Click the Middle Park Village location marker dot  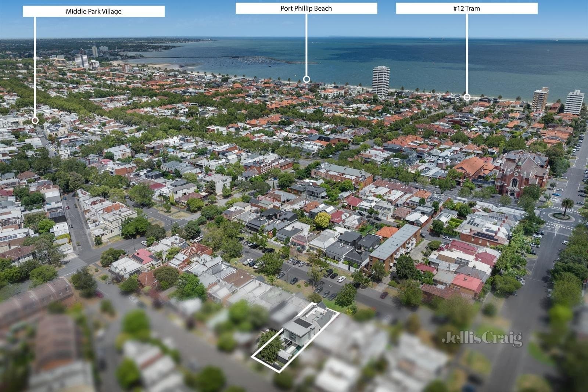tap(35, 121)
